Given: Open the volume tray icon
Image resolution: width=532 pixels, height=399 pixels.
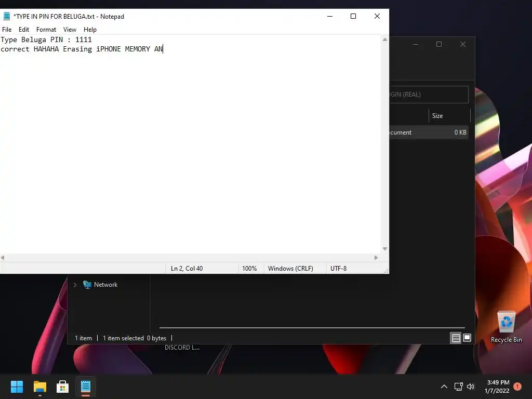Looking at the screenshot, I should [471, 387].
